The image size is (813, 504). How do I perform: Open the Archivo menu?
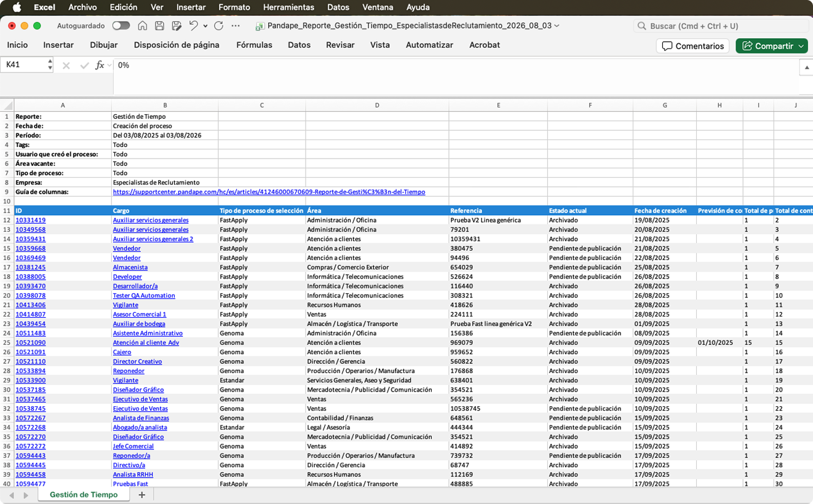click(82, 7)
